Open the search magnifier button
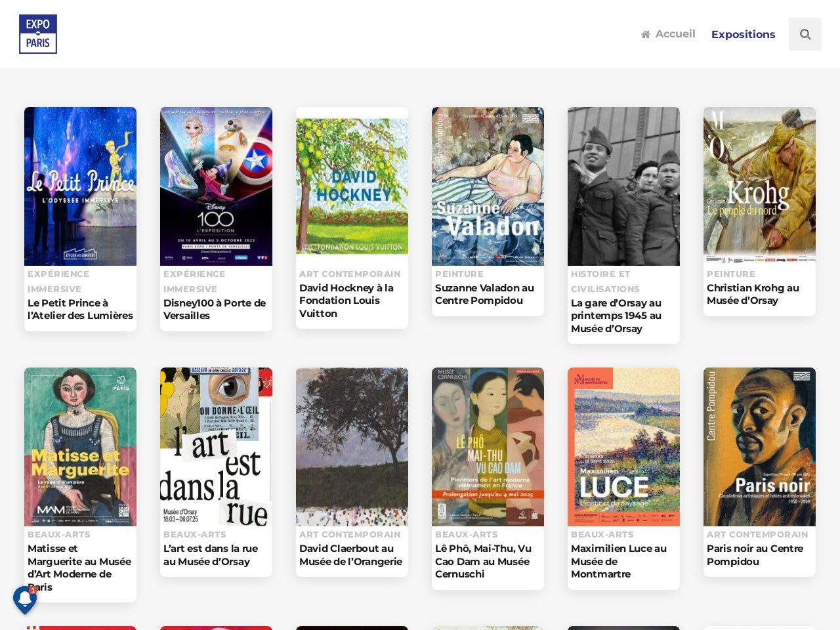The height and width of the screenshot is (630, 840). (805, 34)
